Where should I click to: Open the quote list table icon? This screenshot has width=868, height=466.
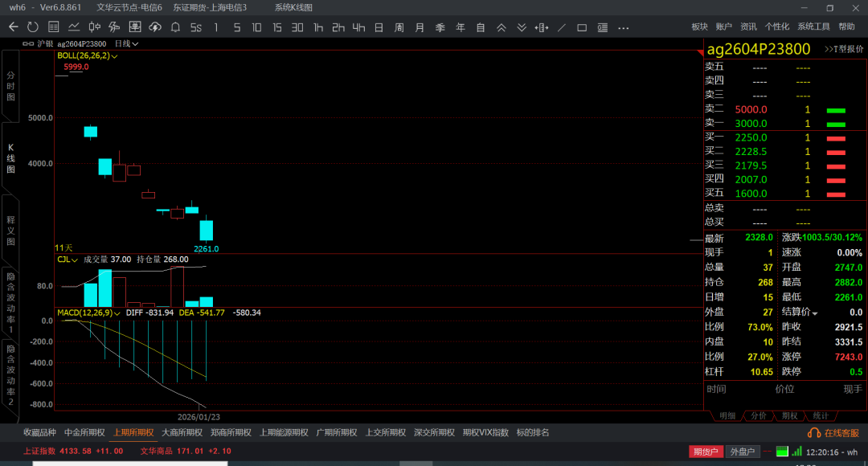point(54,27)
